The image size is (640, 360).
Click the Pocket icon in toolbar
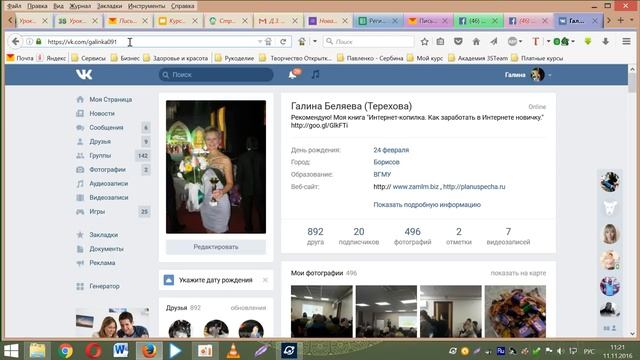pos(458,42)
